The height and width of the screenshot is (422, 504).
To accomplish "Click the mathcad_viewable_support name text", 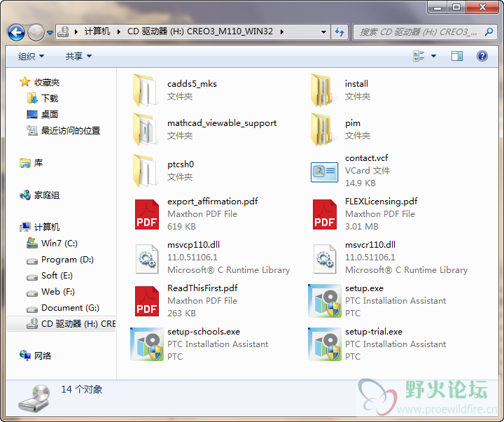I will pyautogui.click(x=222, y=123).
